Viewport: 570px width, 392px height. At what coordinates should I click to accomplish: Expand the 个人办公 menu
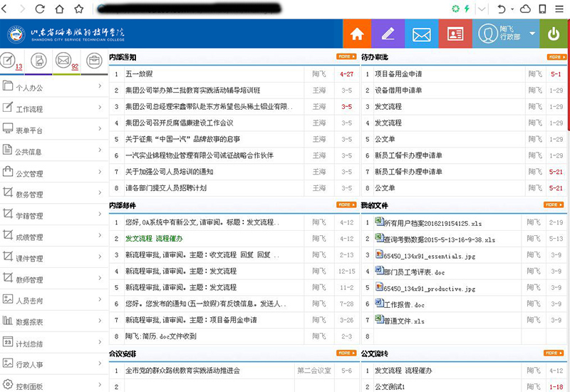click(54, 87)
